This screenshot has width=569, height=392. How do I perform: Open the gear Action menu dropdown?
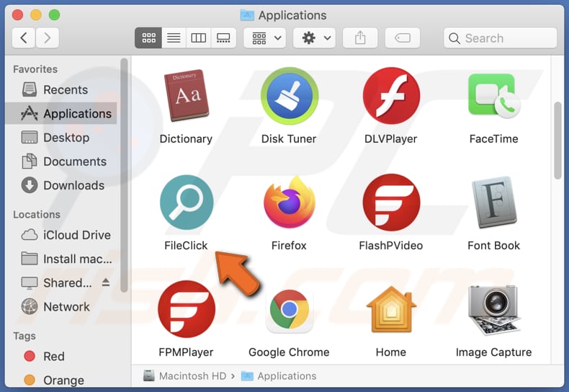314,37
